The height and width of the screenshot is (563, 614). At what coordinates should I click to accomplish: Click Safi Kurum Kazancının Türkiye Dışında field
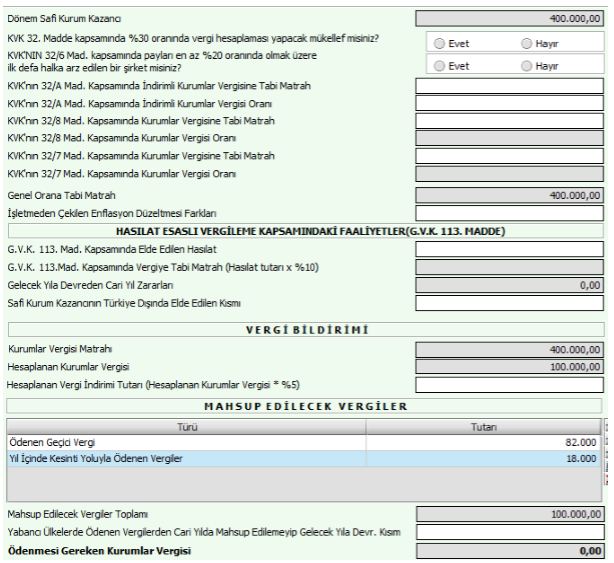point(509,303)
